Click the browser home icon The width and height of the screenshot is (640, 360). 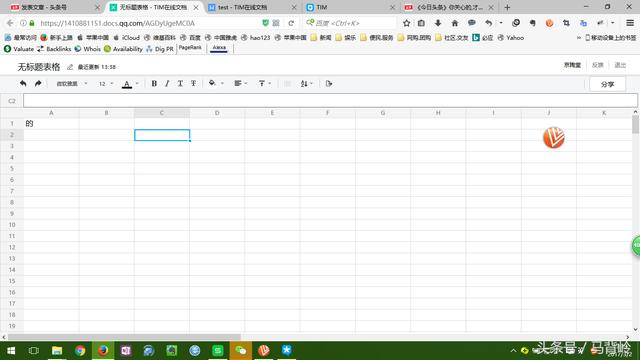click(x=455, y=23)
